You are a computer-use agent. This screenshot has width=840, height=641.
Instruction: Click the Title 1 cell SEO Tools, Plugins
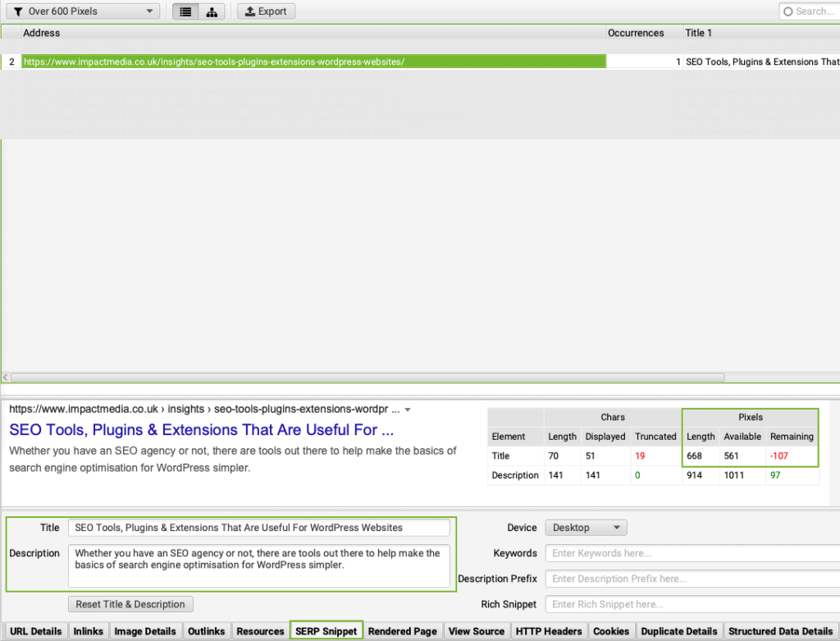tap(762, 62)
